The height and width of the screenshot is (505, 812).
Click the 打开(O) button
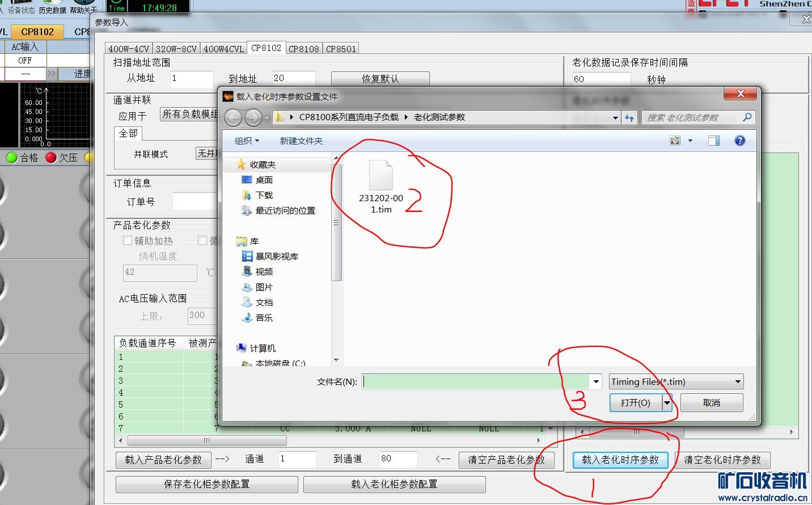pos(636,402)
